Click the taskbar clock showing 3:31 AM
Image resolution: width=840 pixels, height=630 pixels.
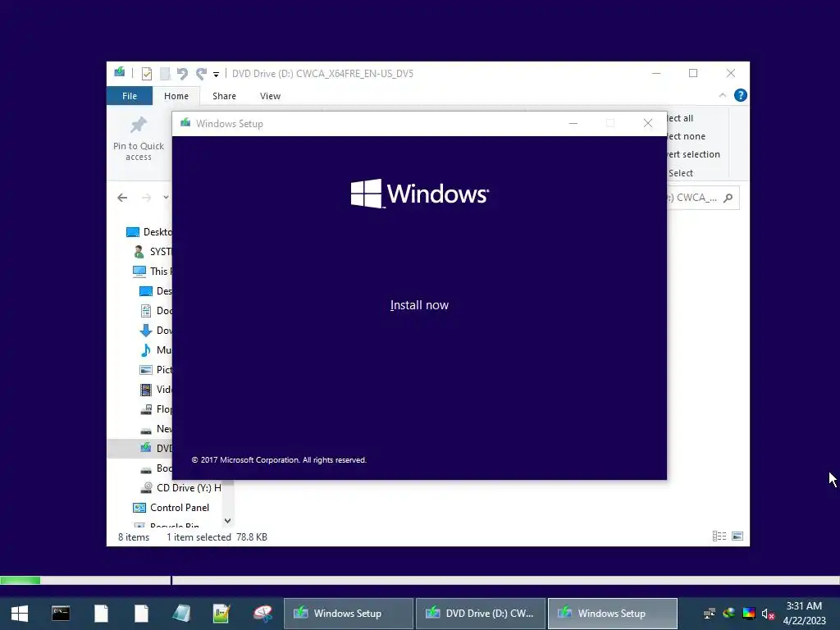pos(804,614)
